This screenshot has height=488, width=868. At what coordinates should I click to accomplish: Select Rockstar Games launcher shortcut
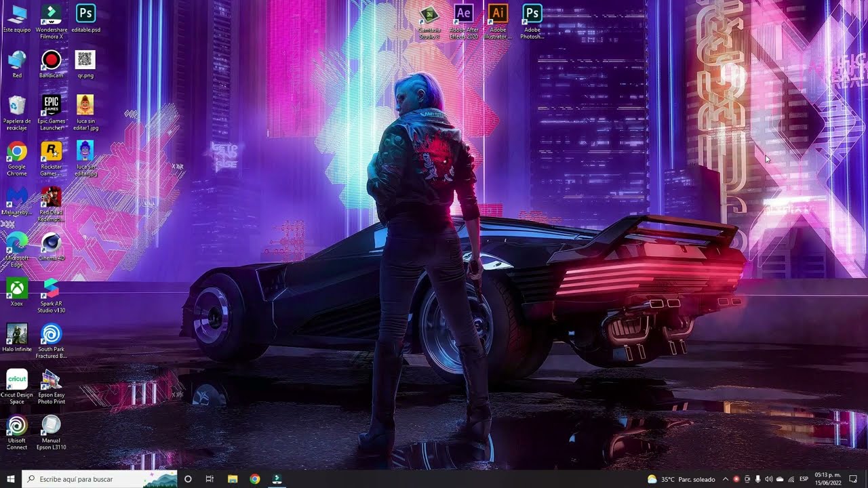coord(52,159)
